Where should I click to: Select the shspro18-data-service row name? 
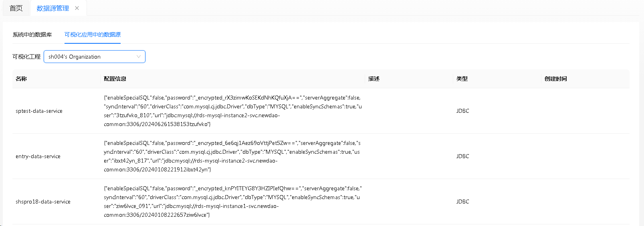[43, 202]
